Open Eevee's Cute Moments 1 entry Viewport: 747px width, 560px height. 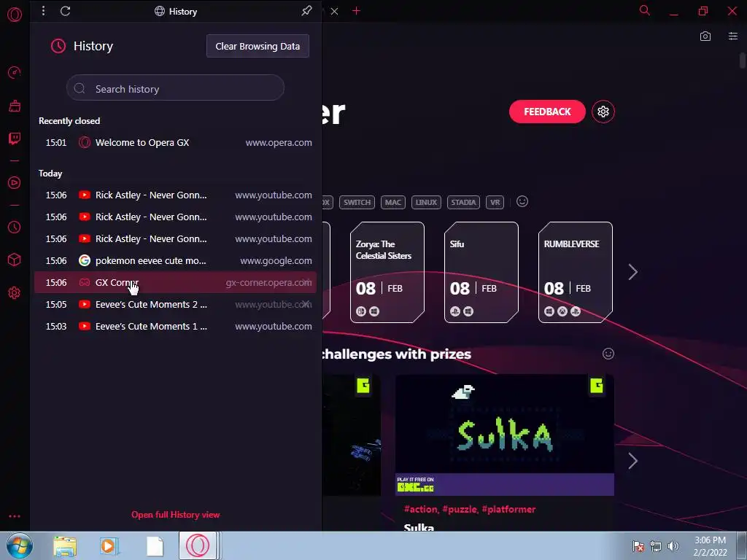(x=175, y=326)
